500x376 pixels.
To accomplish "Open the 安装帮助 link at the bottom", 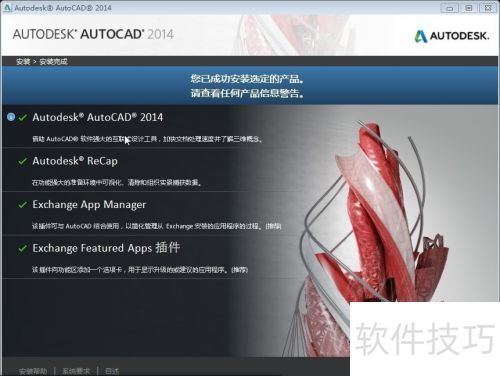I will (x=33, y=371).
